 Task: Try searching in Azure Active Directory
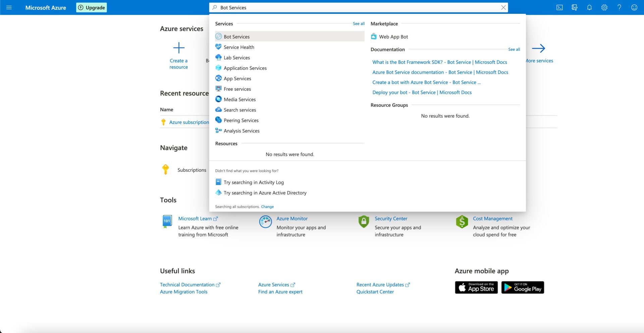point(265,193)
